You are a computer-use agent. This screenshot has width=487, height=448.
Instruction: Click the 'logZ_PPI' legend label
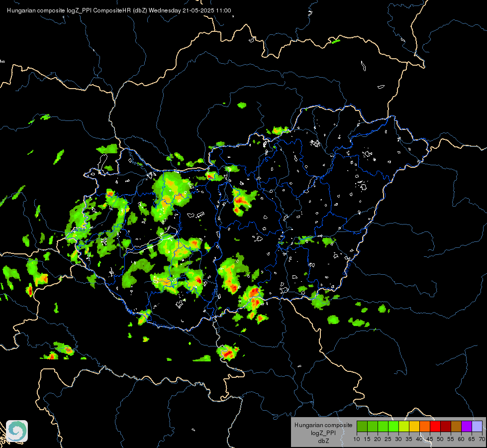323,433
